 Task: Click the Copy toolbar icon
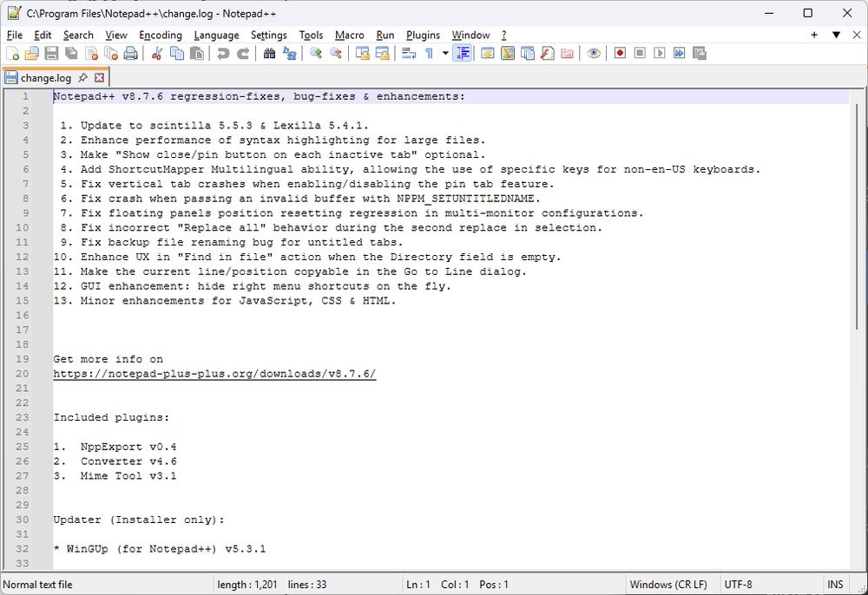[176, 53]
